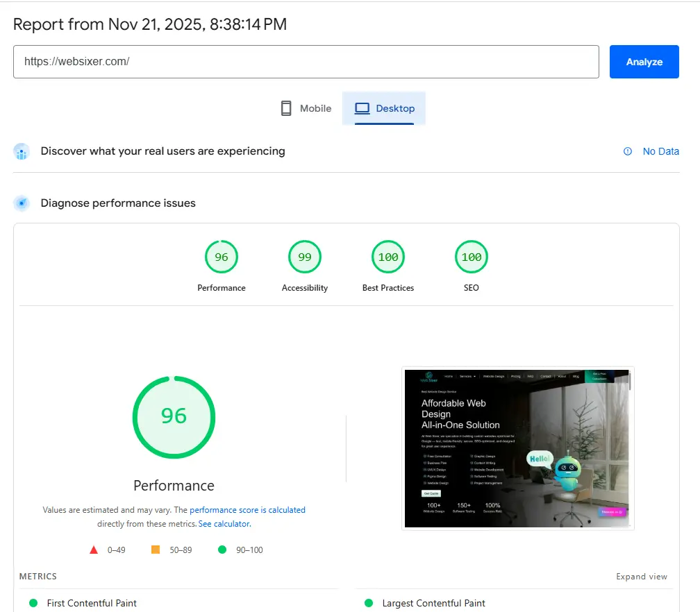Image resolution: width=700 pixels, height=612 pixels.
Task: Expand the metrics view
Action: click(x=641, y=577)
